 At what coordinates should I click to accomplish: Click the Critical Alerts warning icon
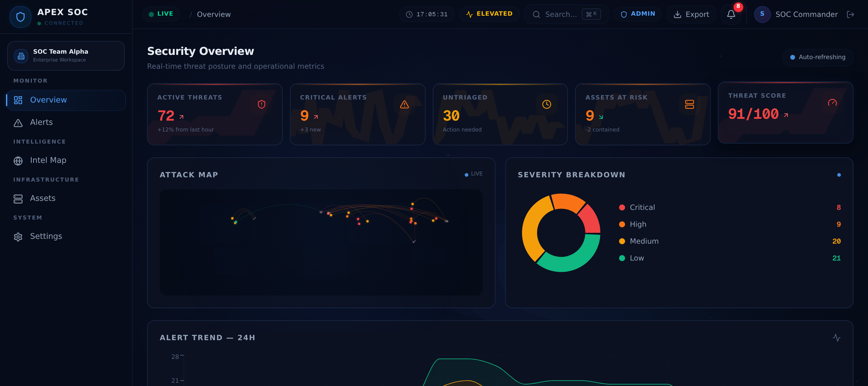point(404,105)
